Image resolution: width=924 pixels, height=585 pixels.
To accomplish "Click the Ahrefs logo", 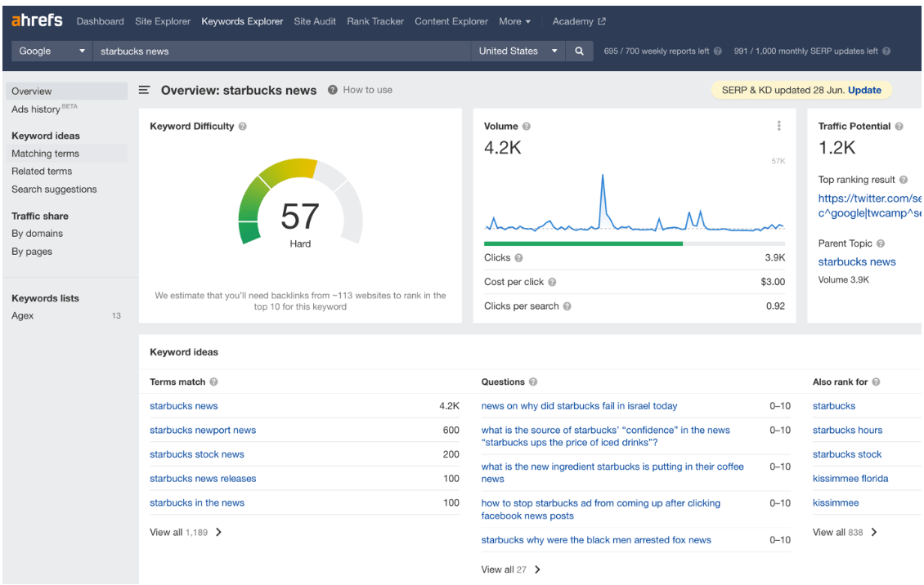I will 37,20.
